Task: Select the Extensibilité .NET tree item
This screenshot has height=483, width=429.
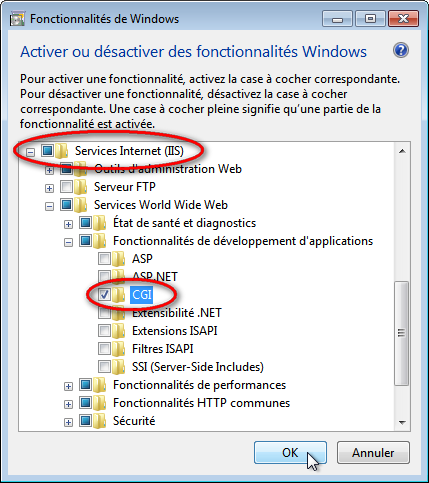Action: pos(177,313)
